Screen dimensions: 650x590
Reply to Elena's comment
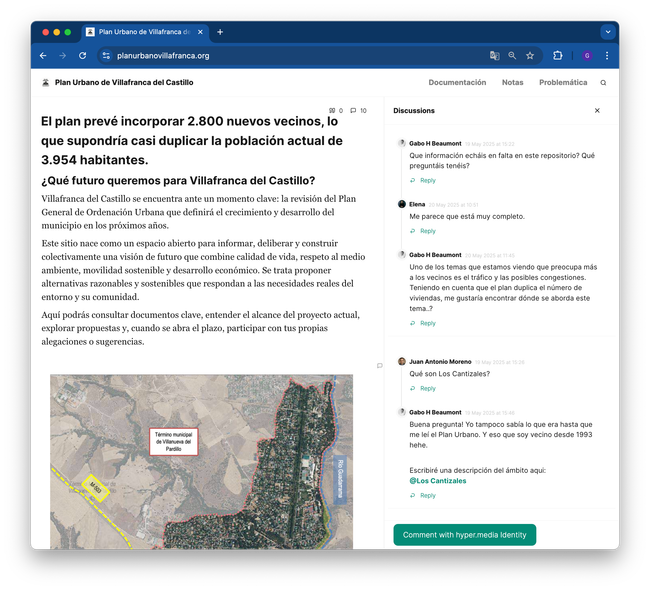point(427,231)
